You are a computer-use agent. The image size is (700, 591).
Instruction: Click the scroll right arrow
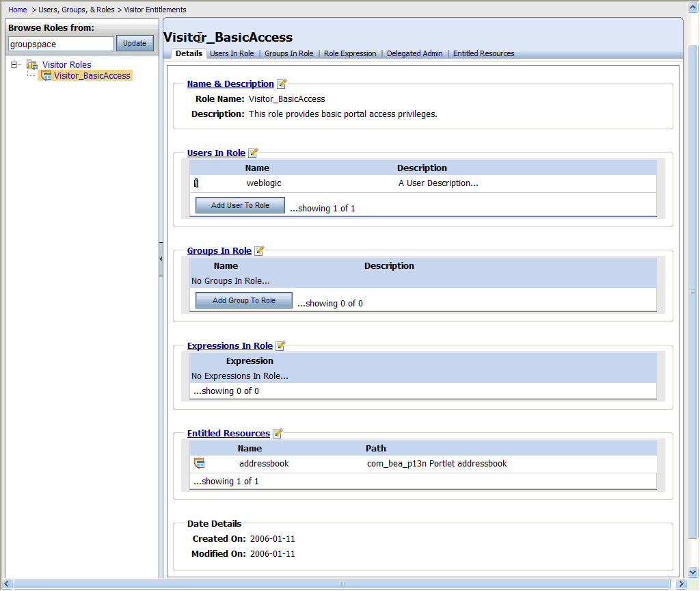click(681, 584)
